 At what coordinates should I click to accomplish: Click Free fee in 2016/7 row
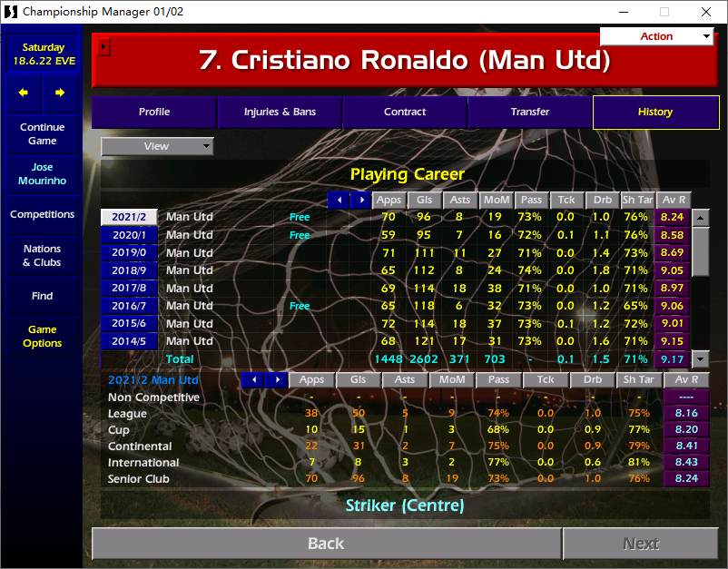[300, 307]
